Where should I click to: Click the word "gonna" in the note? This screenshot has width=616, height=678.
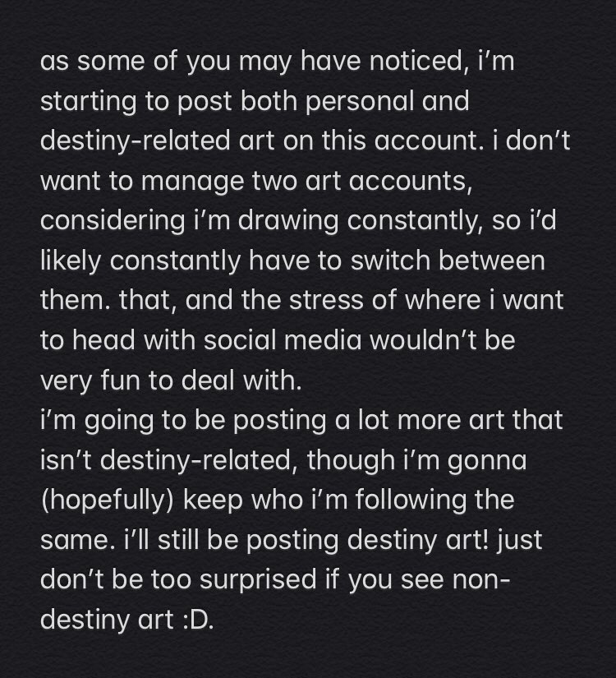coord(487,462)
